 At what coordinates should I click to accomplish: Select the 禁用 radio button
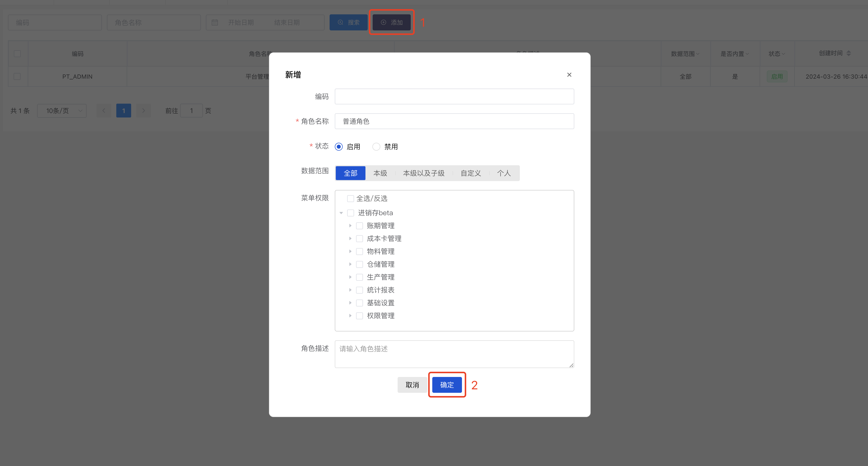pos(376,147)
